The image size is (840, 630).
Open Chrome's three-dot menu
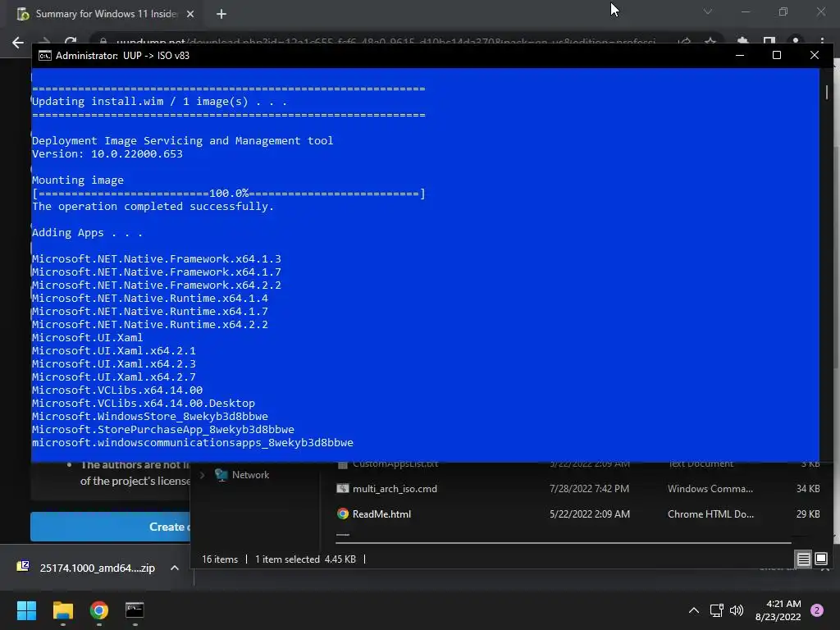point(822,41)
